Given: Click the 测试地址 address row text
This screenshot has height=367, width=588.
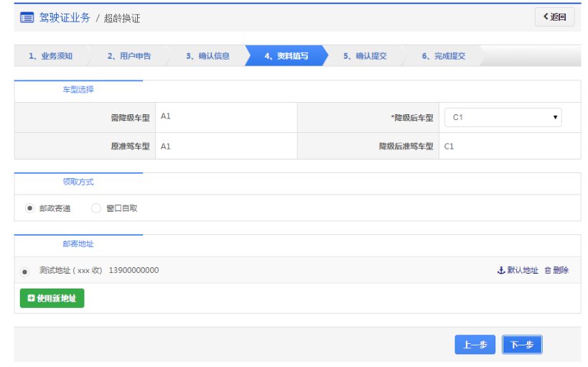Looking at the screenshot, I should (x=99, y=271).
